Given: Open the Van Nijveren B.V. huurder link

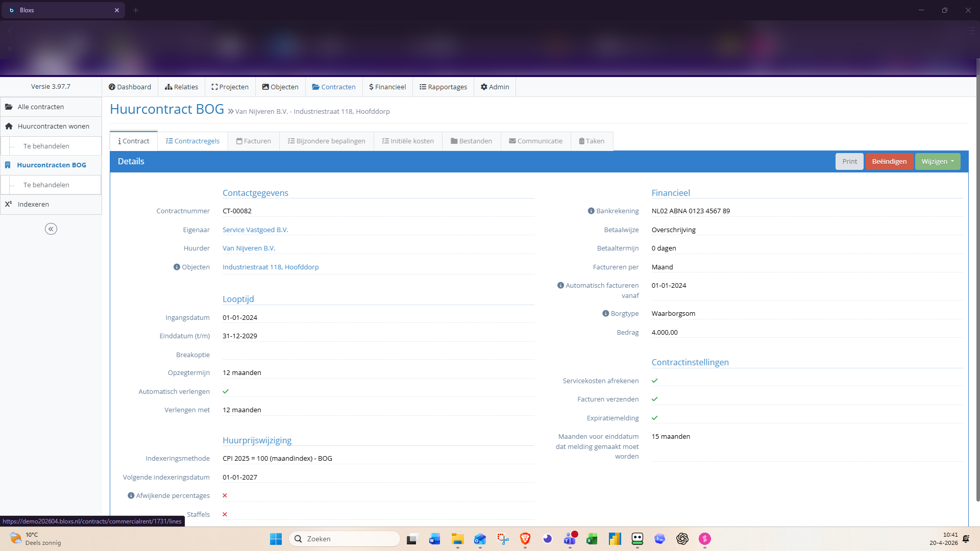Looking at the screenshot, I should [249, 248].
